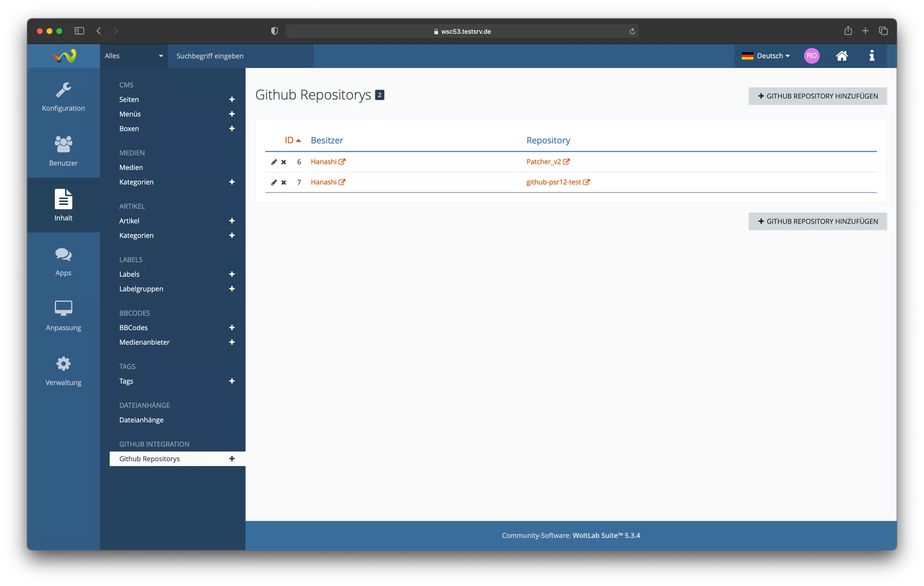Screen dimensions: 924x586
Task: Click the Suchbegriff eingeben search field
Action: click(241, 56)
